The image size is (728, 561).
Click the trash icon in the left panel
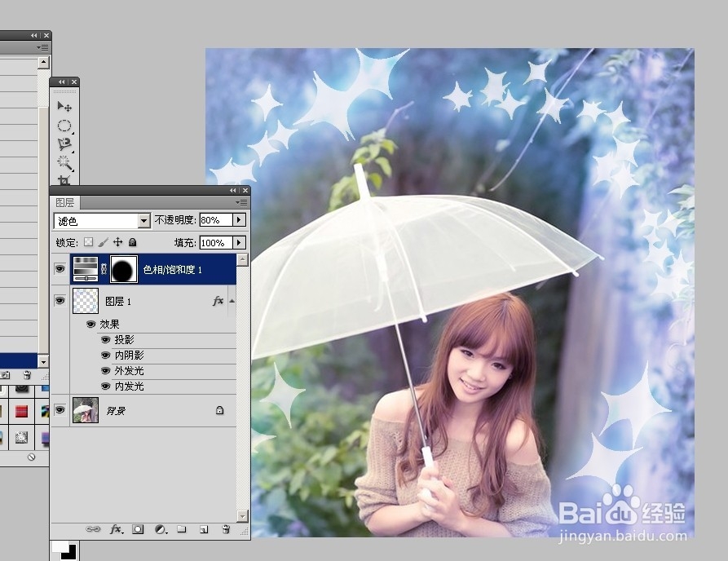click(x=26, y=375)
